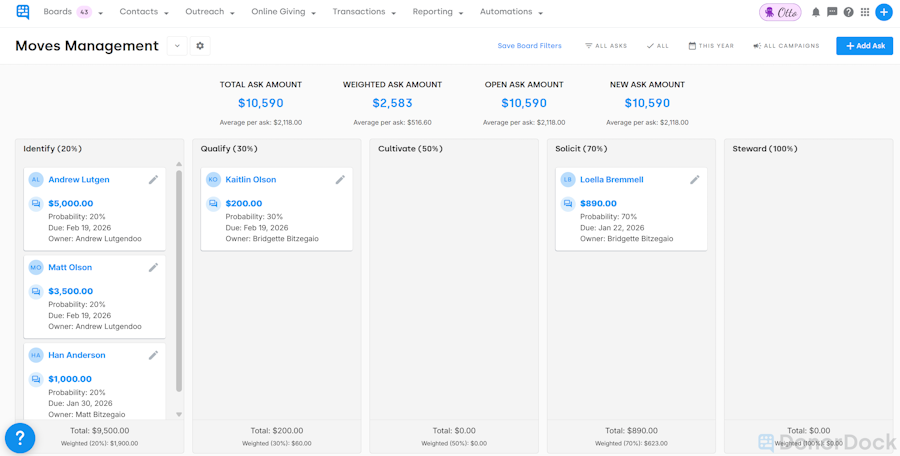
Task: Open the Otto assistant button
Action: 780,12
